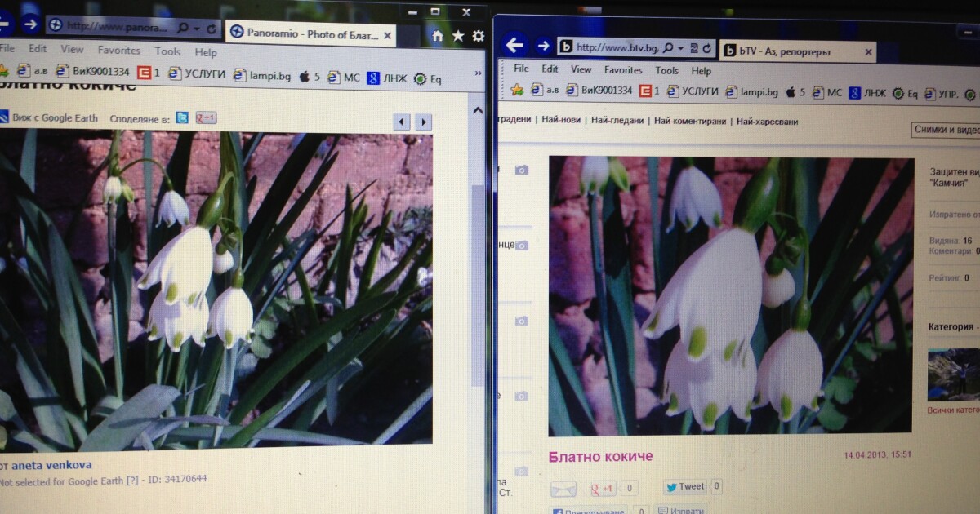
Task: Open the Google ЛНЖ favorite in the bTV window
Action: [x=867, y=93]
